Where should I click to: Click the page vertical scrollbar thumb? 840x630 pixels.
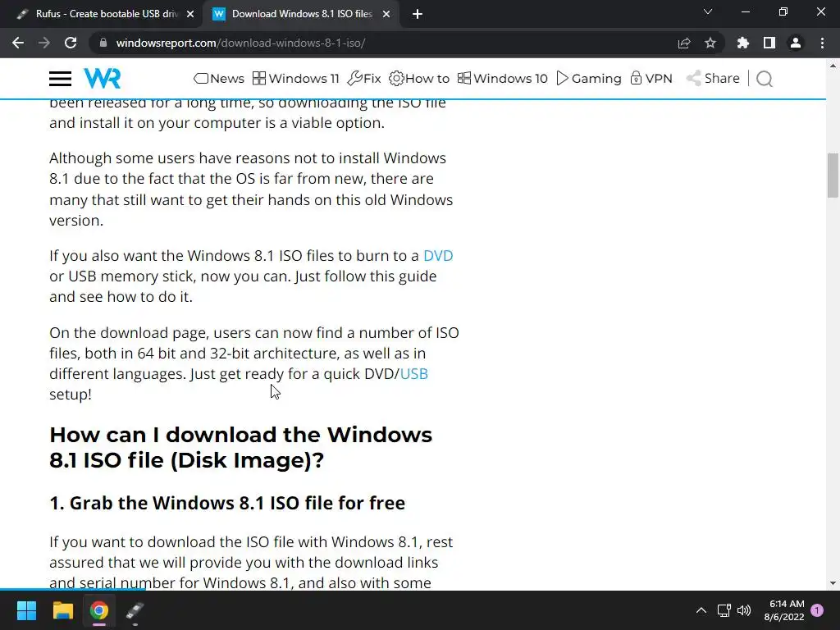point(833,176)
